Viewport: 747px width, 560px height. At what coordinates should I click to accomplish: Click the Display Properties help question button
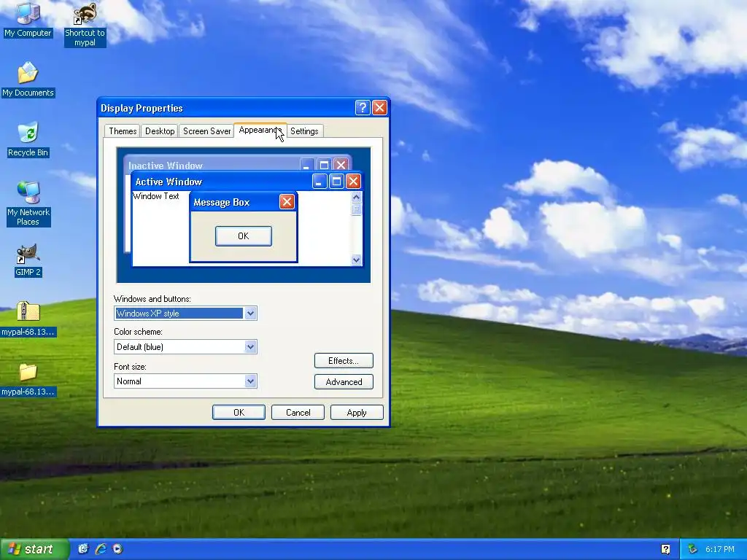(363, 108)
